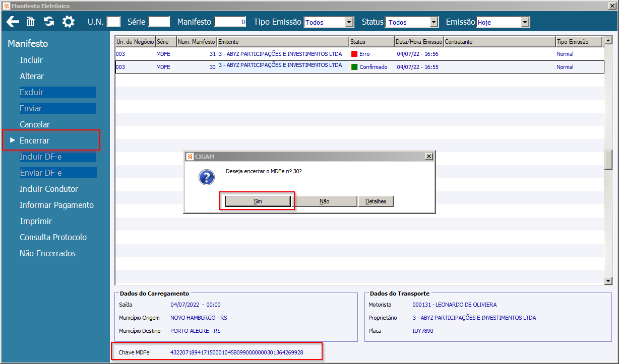Screen dimensions: 619x364
Task: Sort by Emitente column header
Action: pyautogui.click(x=283, y=42)
